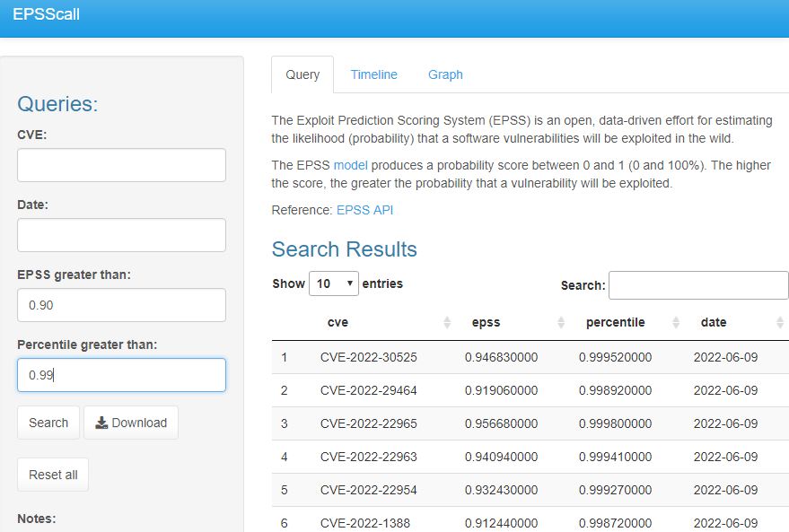Select CVE-2022-22965 cell
Screen dimensions: 789x532
(368, 423)
